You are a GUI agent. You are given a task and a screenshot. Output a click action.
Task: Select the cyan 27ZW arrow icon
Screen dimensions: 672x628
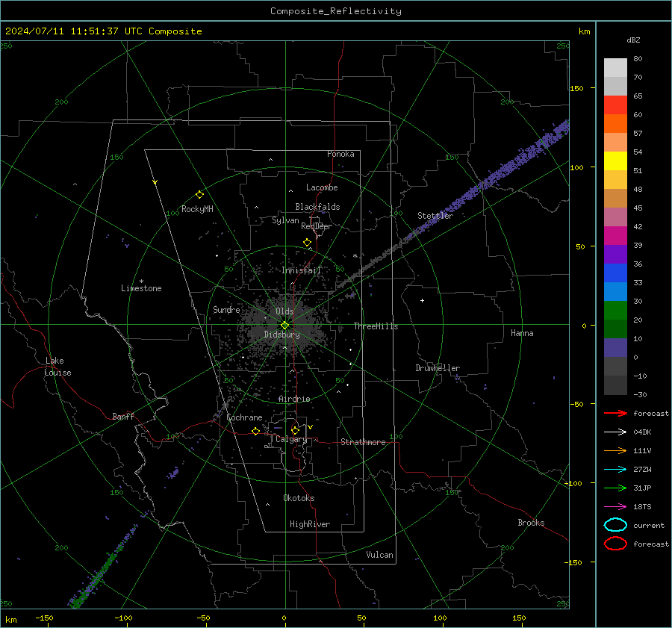point(615,470)
